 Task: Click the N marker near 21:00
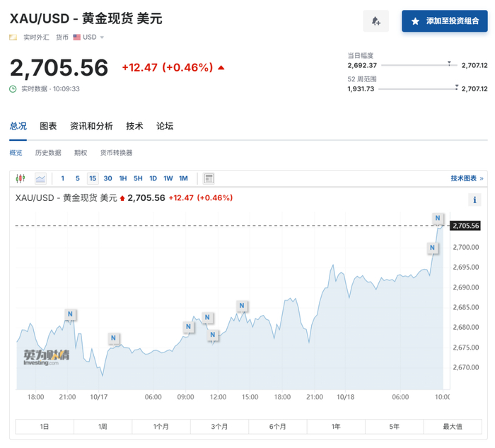pyautogui.click(x=70, y=314)
